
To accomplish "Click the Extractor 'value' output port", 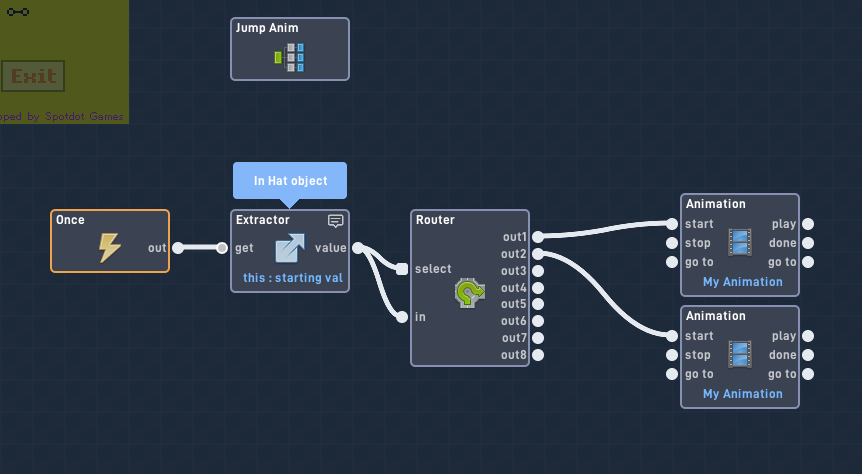I will pos(358,248).
